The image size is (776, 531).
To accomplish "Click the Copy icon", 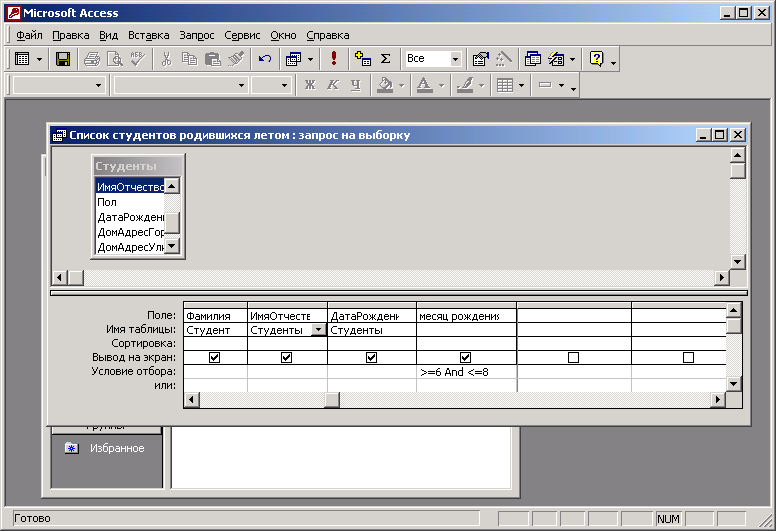I will click(x=189, y=59).
